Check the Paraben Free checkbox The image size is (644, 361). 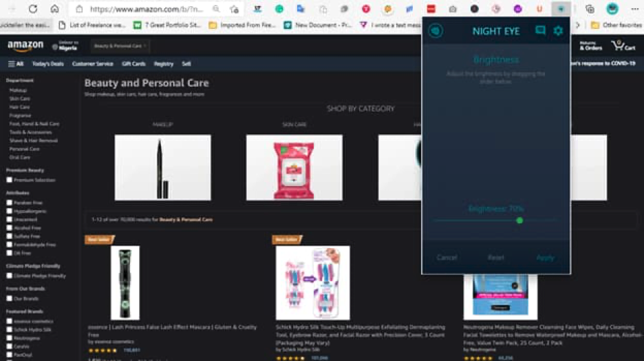(9, 203)
